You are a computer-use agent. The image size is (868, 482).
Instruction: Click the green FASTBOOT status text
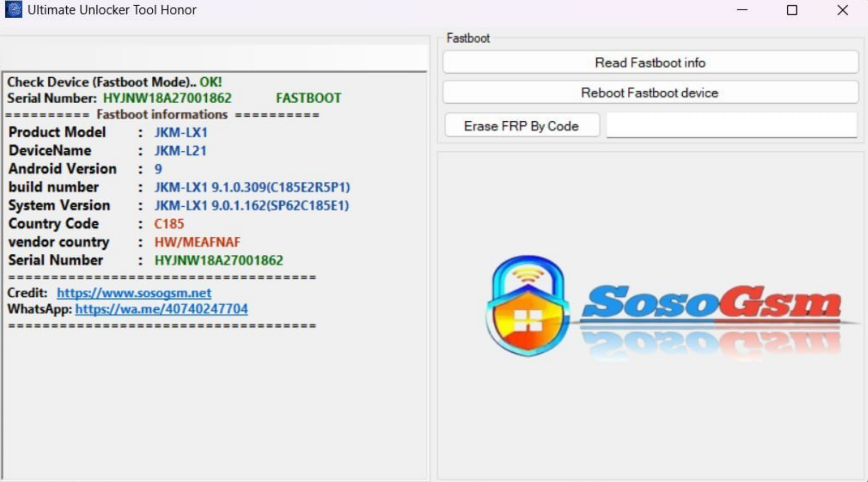point(308,98)
